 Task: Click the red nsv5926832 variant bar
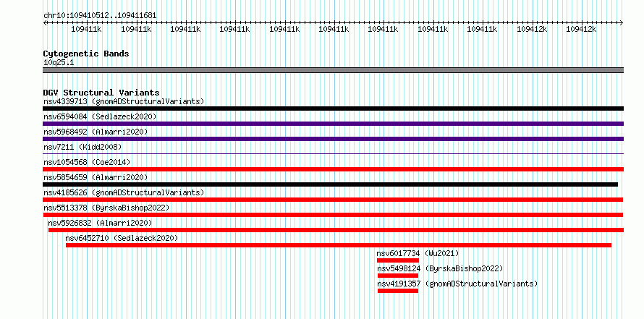tap(336, 230)
